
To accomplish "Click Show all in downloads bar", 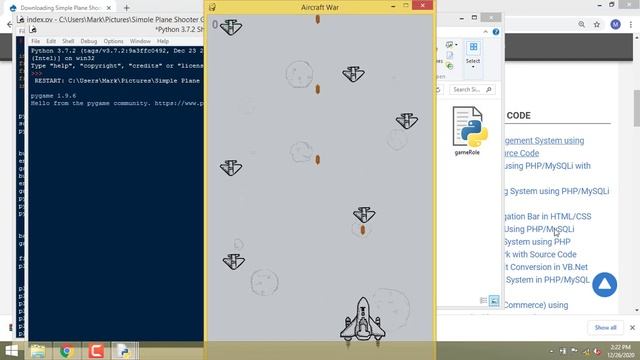I will (x=605, y=327).
